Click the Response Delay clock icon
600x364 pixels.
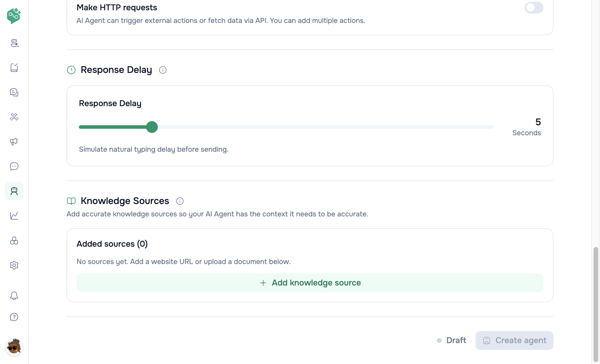tap(71, 70)
